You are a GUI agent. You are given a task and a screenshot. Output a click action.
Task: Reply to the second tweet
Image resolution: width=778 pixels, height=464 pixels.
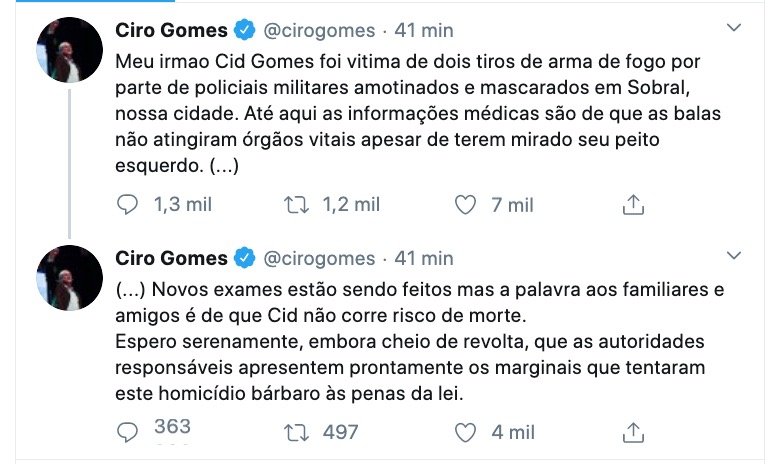tap(128, 432)
